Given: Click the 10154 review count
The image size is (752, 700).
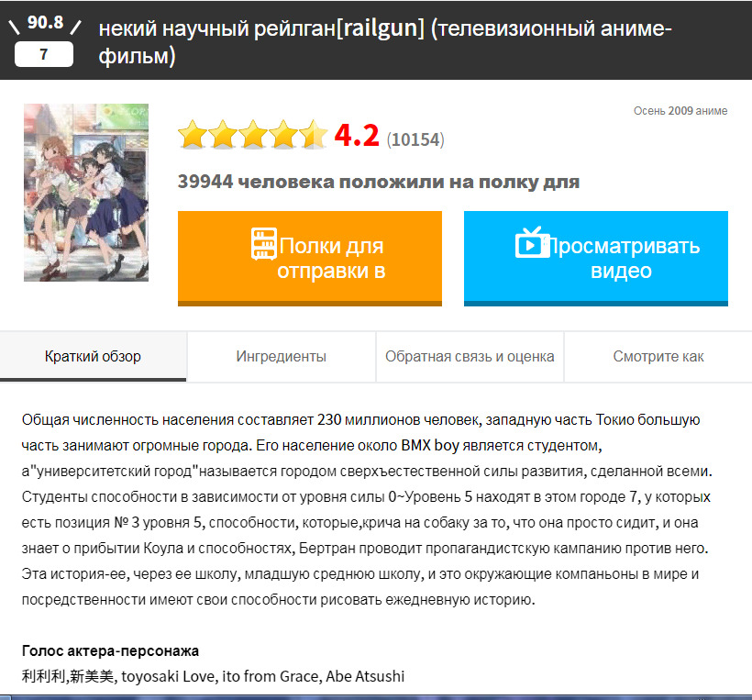Looking at the screenshot, I should pos(415,139).
